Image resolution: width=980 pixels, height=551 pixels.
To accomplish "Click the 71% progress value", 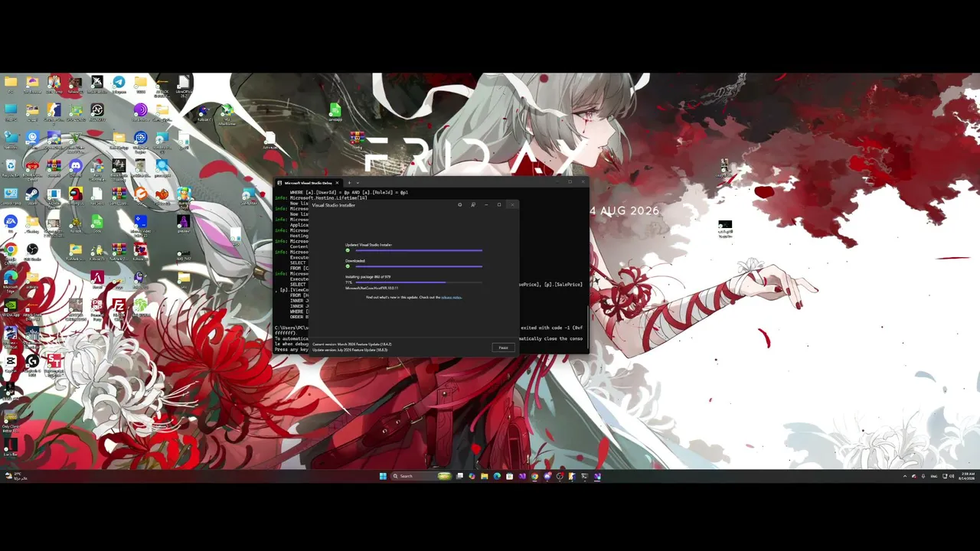I will point(348,282).
